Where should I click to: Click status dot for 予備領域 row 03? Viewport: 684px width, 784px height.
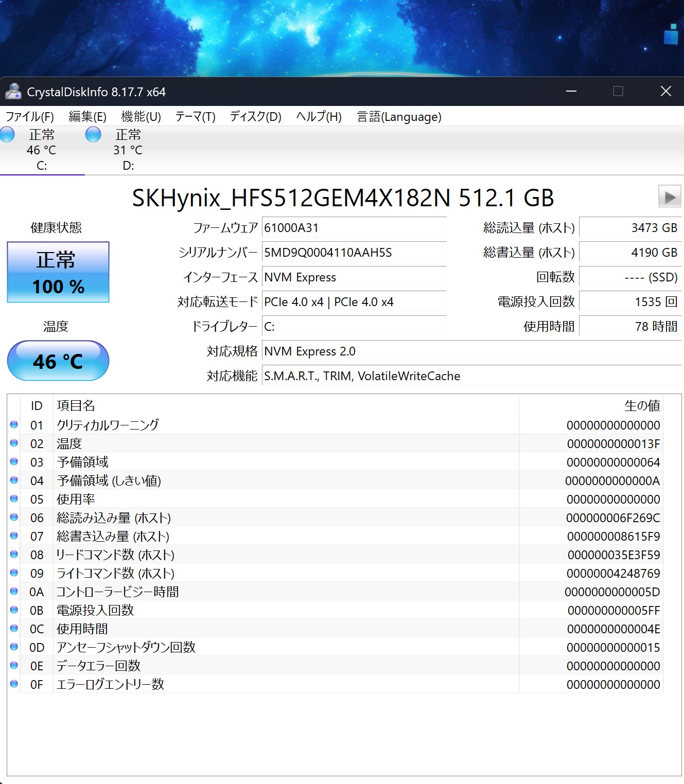click(14, 462)
